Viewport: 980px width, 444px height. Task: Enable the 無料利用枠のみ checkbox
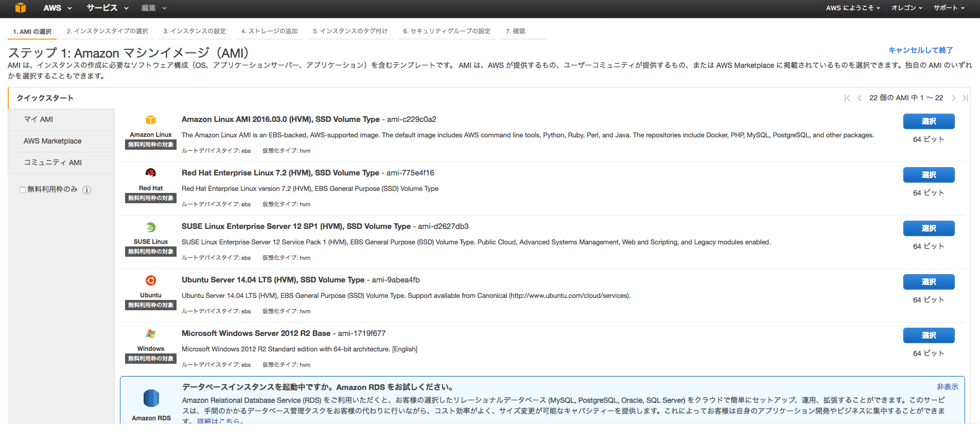[x=23, y=190]
